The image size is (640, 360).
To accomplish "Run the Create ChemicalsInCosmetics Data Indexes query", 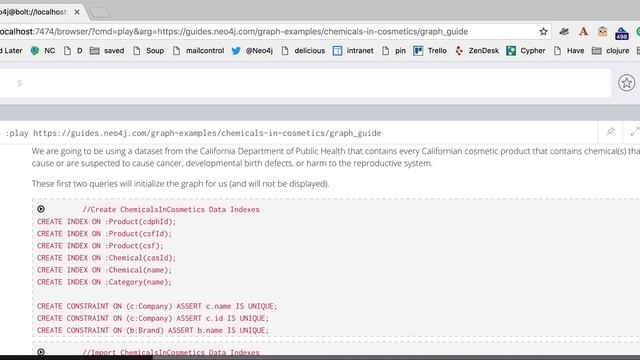I will (x=41, y=209).
